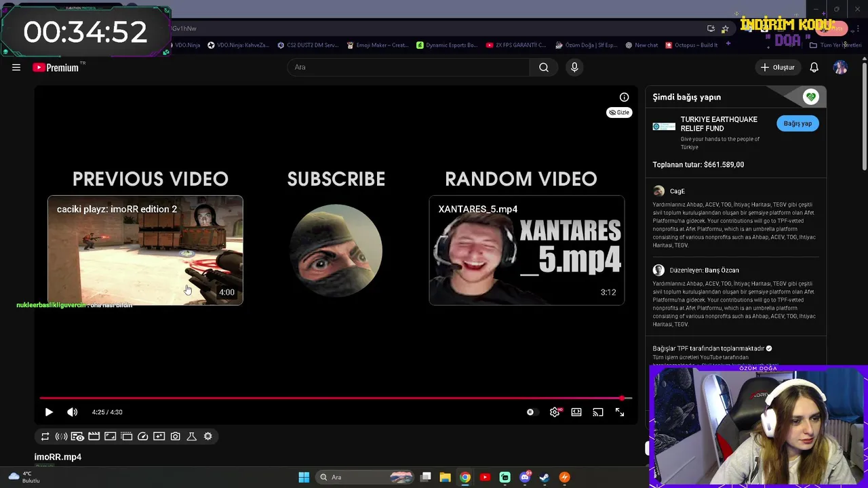Open the Oluştur create button

(x=777, y=67)
